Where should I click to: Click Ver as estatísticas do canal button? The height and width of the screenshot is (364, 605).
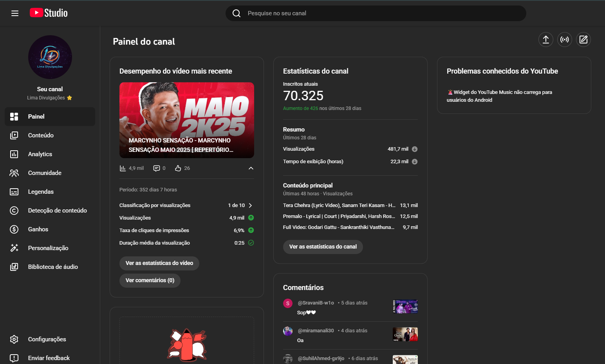(x=323, y=247)
